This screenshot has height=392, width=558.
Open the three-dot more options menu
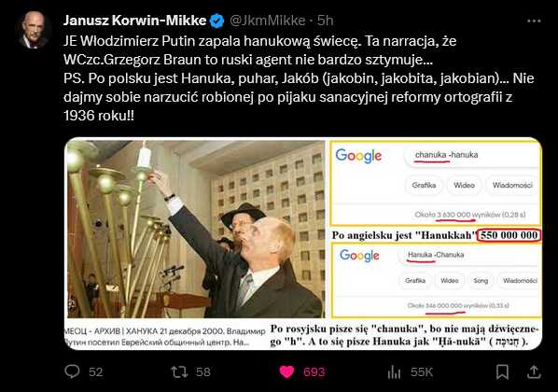534,21
